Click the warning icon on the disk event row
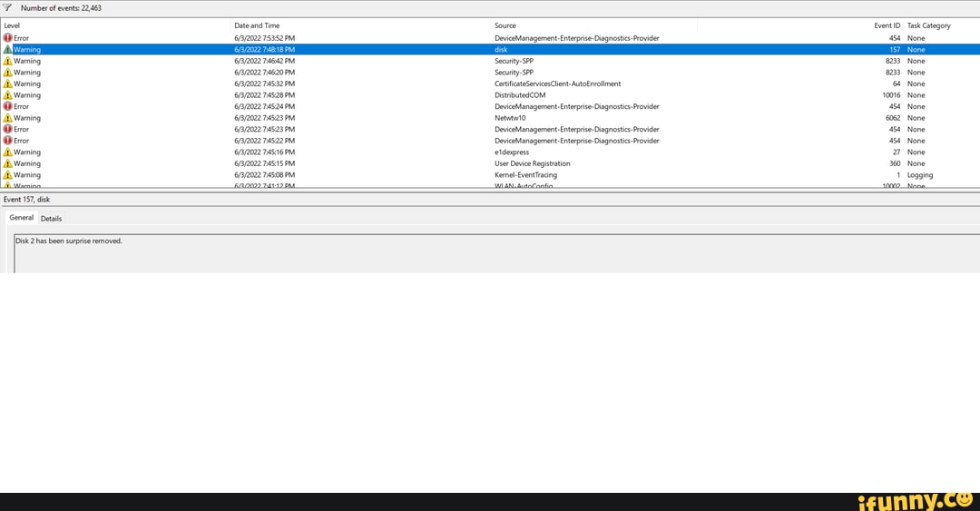The width and height of the screenshot is (980, 511). (8, 50)
